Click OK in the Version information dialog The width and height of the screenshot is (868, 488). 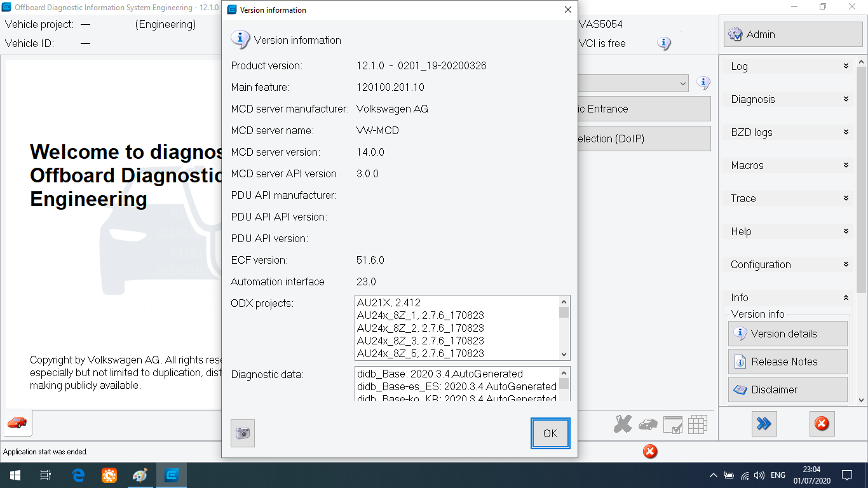(x=550, y=433)
